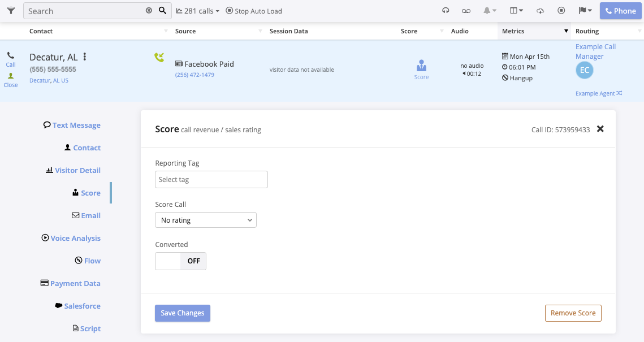The height and width of the screenshot is (342, 644).
Task: Click the Facebook Paid source icon
Action: [x=179, y=64]
